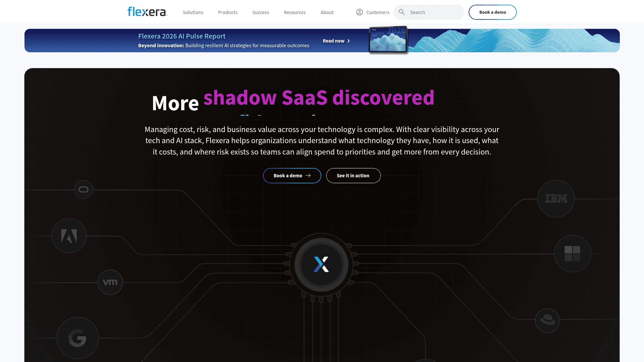Open the Customers link
The width and height of the screenshot is (644, 362).
click(378, 12)
